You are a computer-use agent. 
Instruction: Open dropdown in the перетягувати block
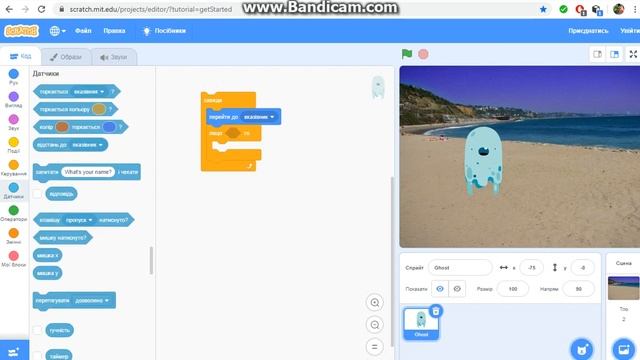(x=93, y=301)
